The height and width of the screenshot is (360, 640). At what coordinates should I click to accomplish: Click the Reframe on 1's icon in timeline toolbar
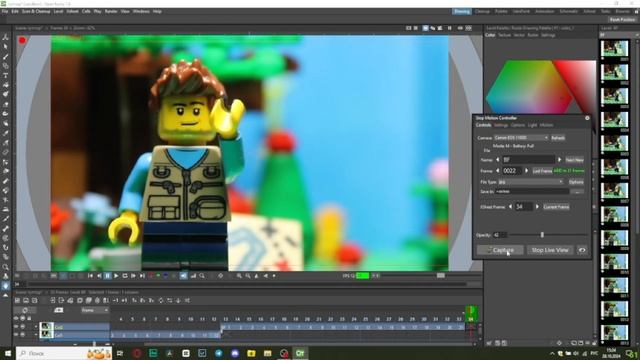click(x=134, y=300)
